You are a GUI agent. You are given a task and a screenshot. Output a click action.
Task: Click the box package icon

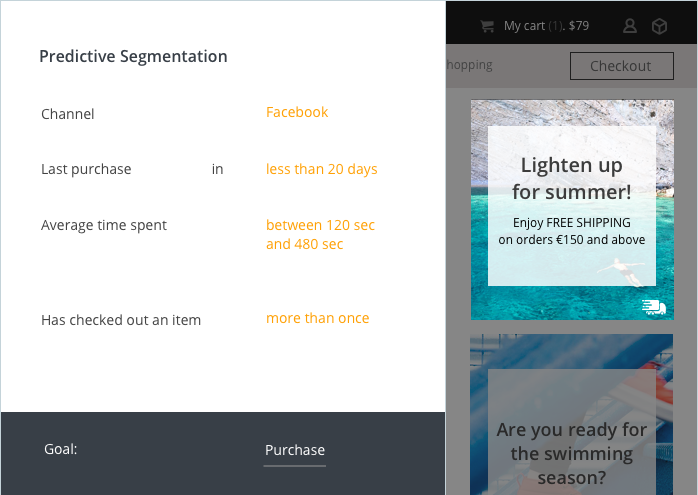[x=659, y=26]
